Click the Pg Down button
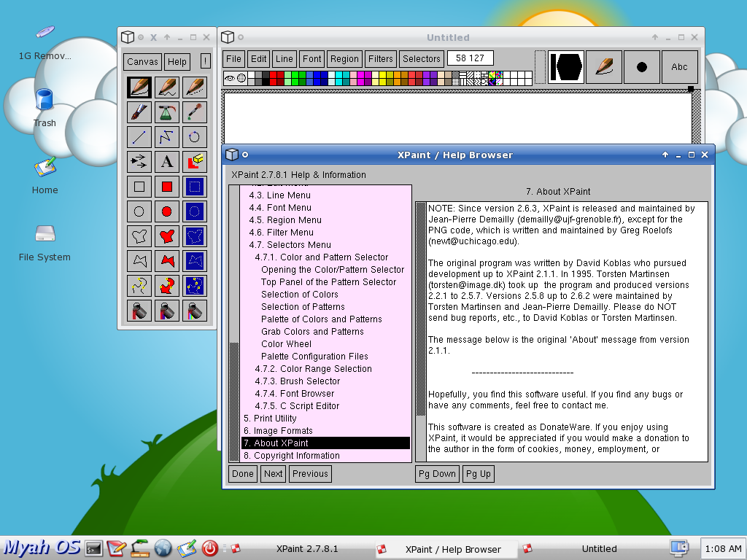The width and height of the screenshot is (747, 560). (x=437, y=474)
